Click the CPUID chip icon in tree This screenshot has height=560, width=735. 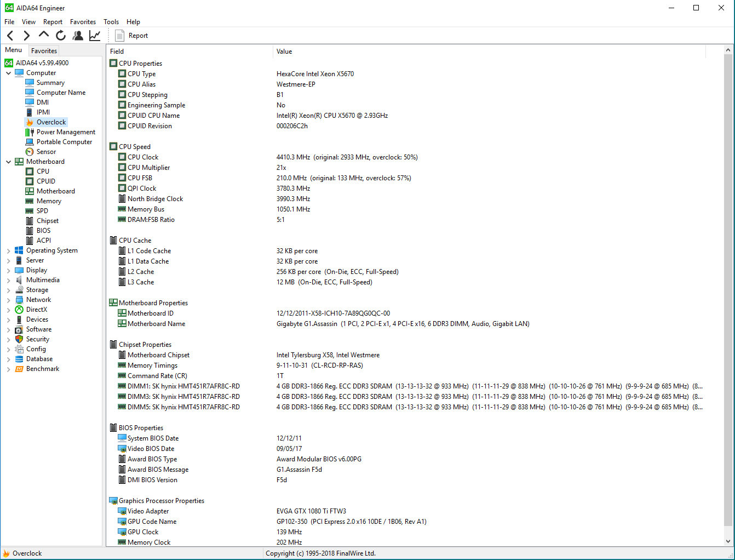tap(30, 181)
